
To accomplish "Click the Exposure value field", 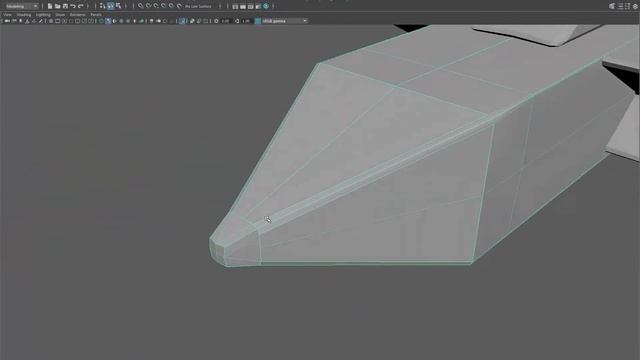I will click(225, 21).
